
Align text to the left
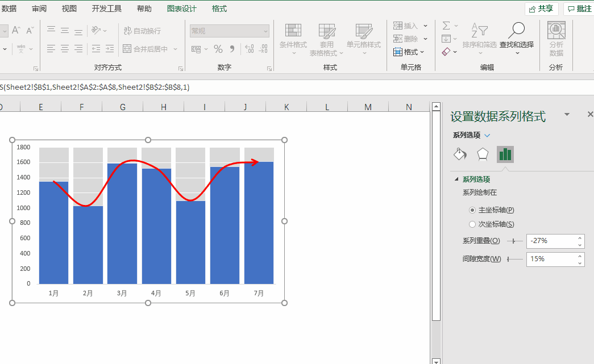point(51,48)
